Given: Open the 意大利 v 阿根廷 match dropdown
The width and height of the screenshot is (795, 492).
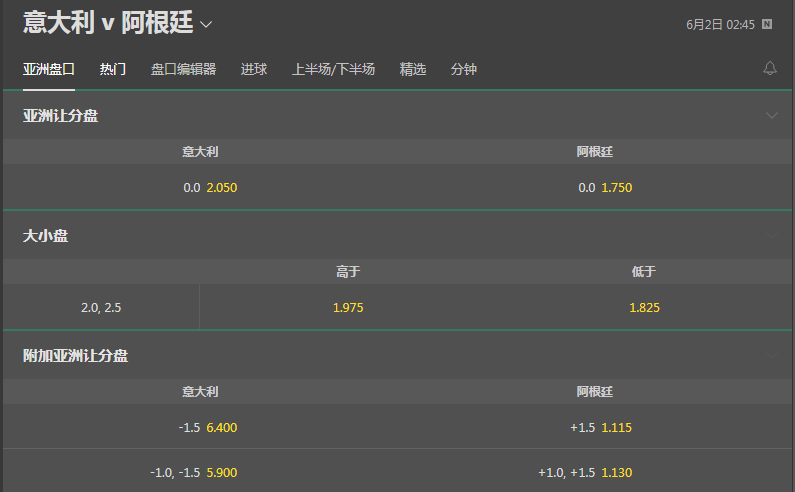Looking at the screenshot, I should tap(206, 24).
